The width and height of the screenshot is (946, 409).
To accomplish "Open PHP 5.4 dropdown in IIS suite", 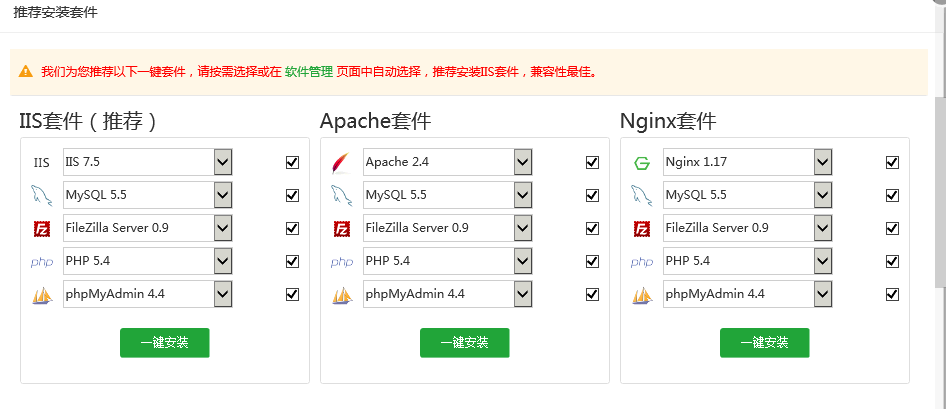I will (148, 261).
